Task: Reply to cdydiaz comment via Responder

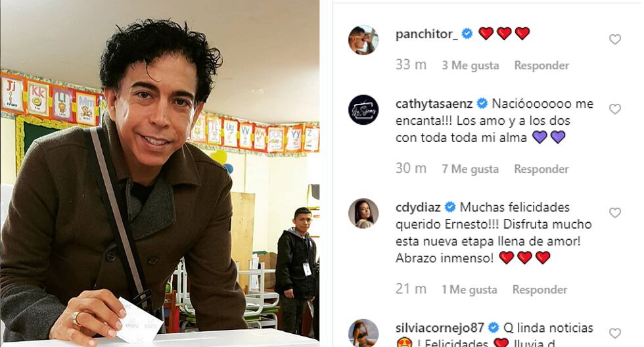Action: tap(540, 290)
